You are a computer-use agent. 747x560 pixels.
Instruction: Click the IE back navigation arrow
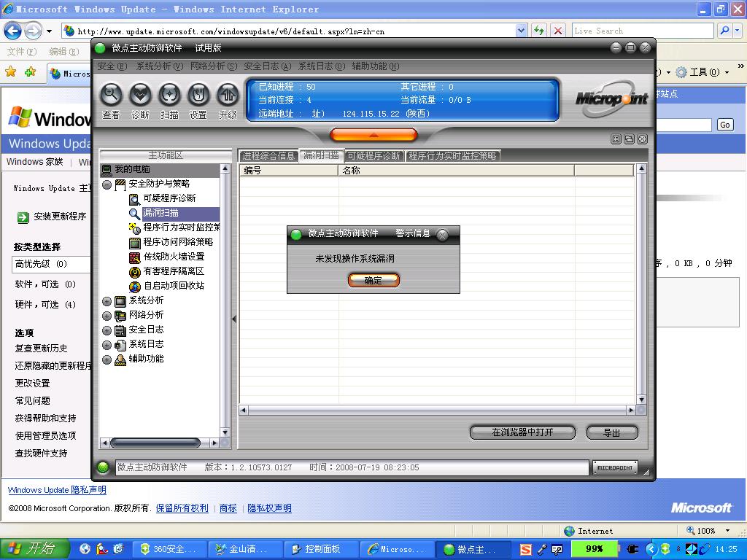pyautogui.click(x=13, y=31)
